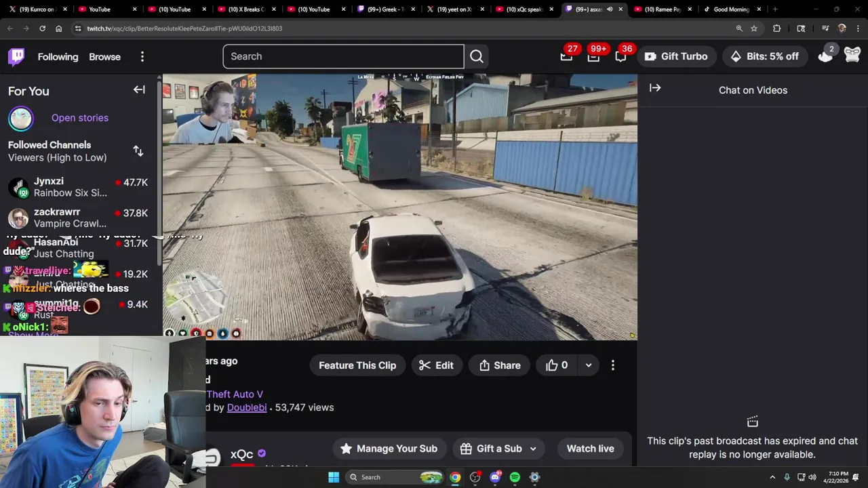
Task: Click the Gift Turbo button
Action: pos(676,56)
